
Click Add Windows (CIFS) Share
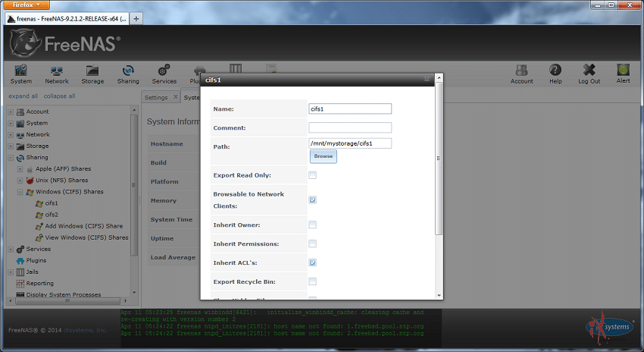[84, 226]
